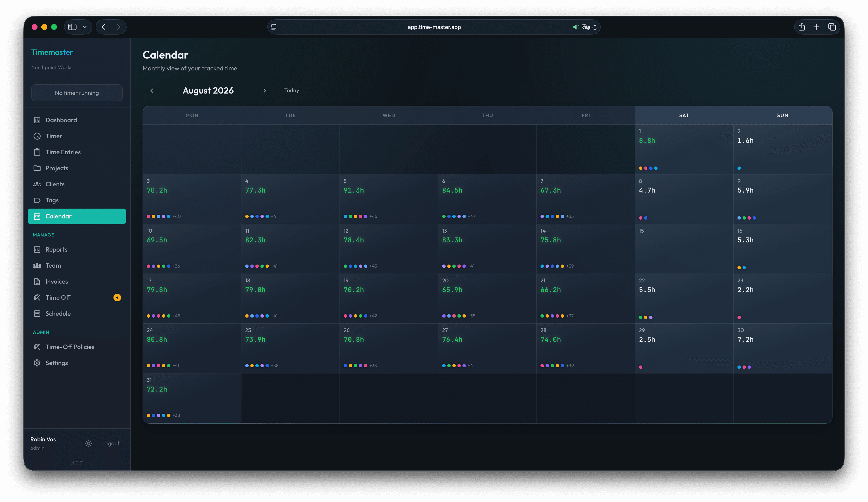Open the Schedule calendar icon
Viewport: 868px width, 502px height.
click(37, 314)
